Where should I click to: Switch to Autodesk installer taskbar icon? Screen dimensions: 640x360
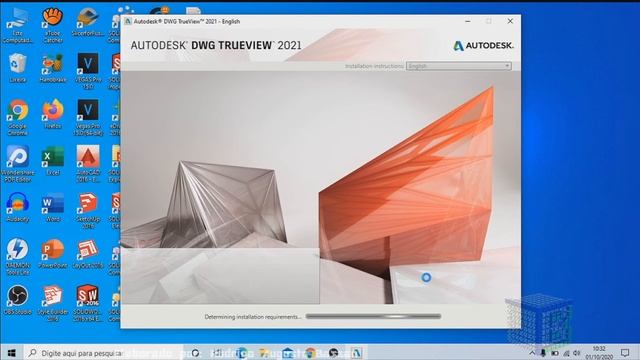pyautogui.click(x=356, y=353)
